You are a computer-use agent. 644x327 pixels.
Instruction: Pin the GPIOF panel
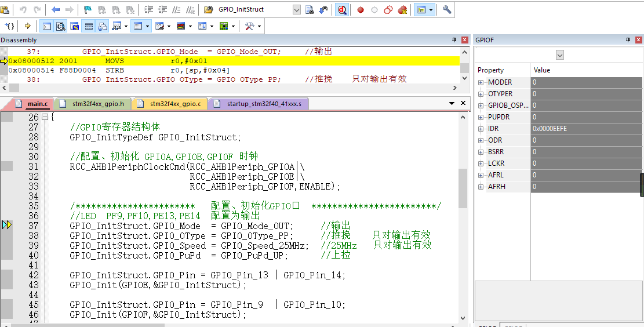(628, 40)
